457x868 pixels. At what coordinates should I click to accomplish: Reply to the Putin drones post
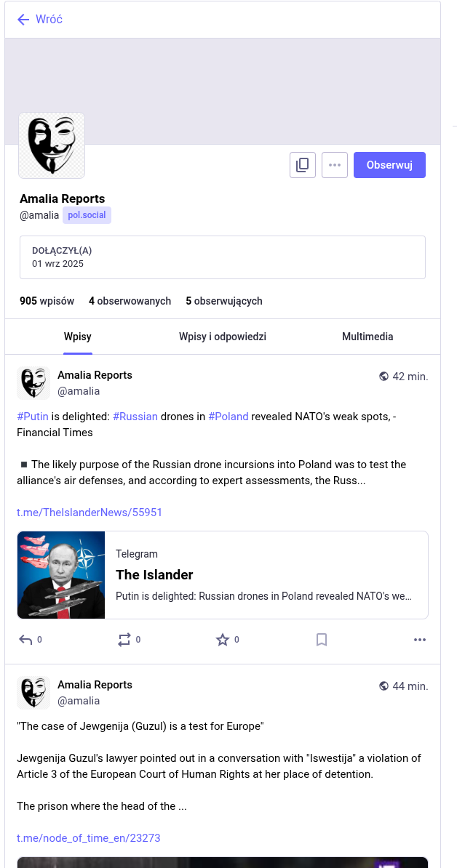[26, 640]
